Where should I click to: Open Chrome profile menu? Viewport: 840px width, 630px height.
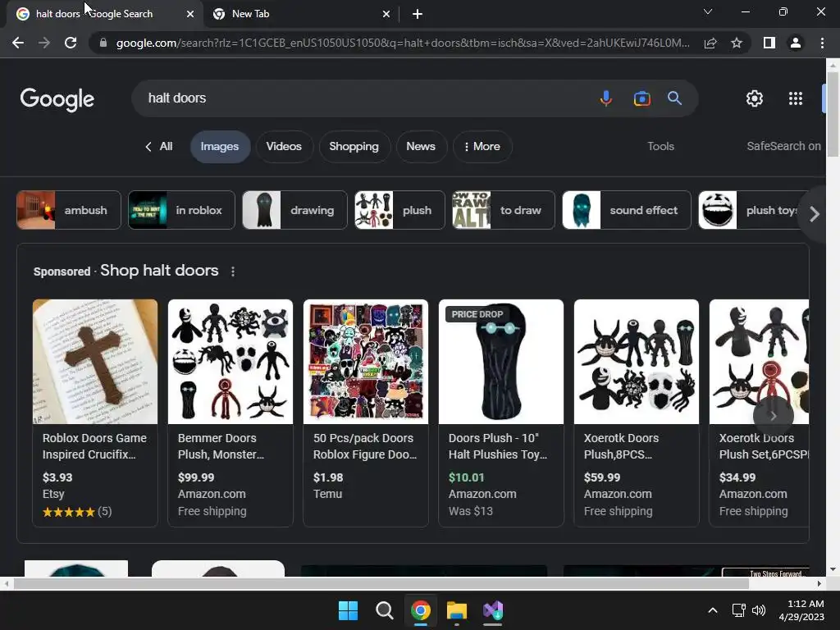pos(796,43)
